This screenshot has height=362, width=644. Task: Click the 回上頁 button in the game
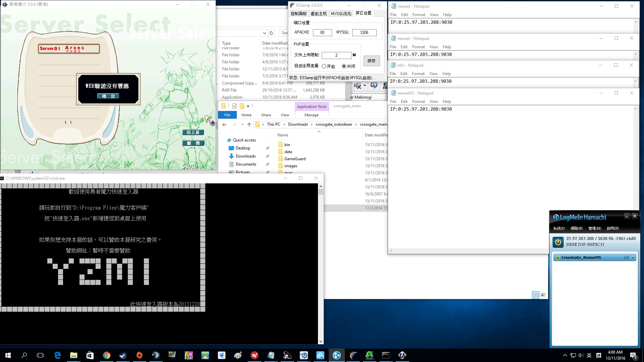click(x=193, y=132)
